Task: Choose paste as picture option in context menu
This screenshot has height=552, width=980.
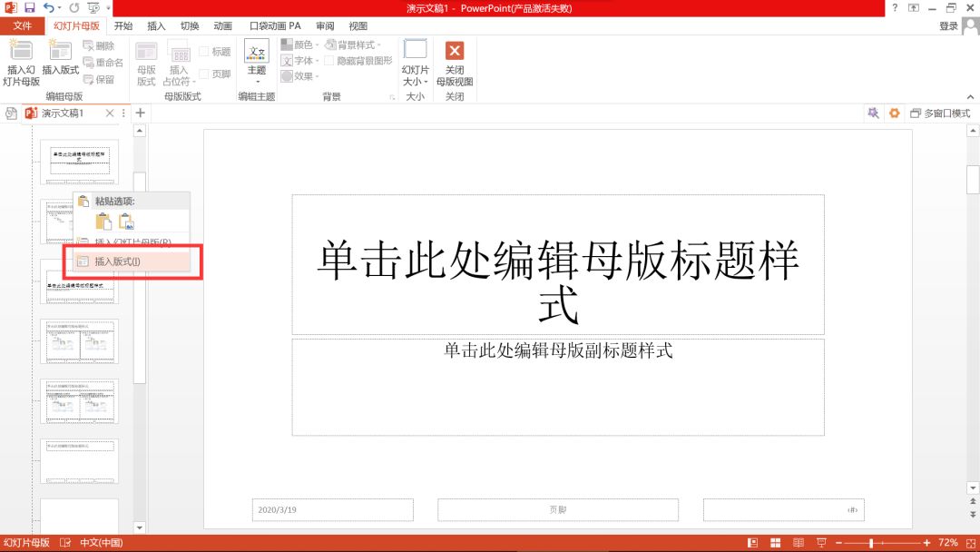Action: 127,221
